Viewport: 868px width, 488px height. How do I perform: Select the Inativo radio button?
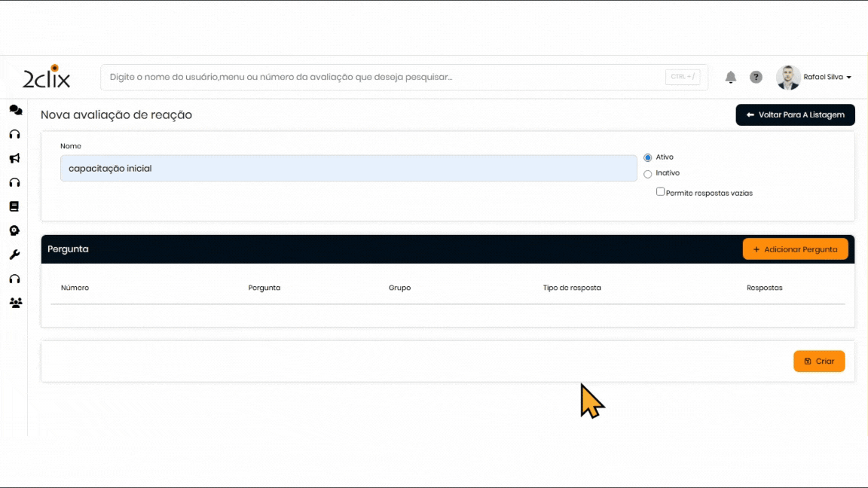648,174
